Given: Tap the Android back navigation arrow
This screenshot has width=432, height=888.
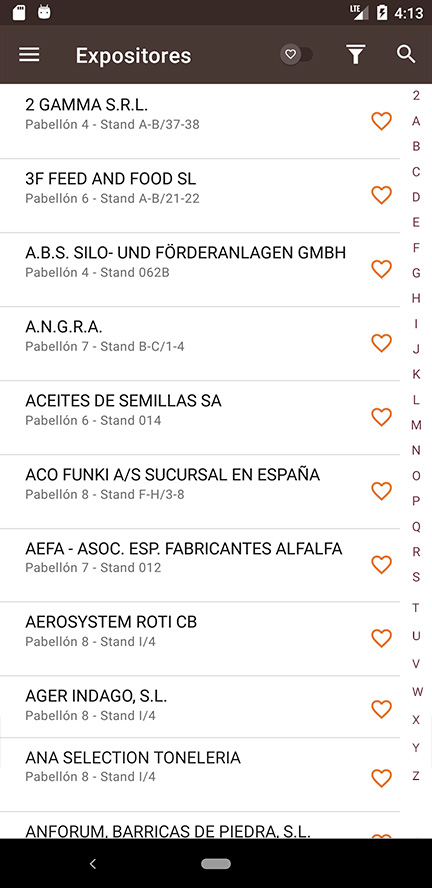Looking at the screenshot, I should tap(93, 864).
